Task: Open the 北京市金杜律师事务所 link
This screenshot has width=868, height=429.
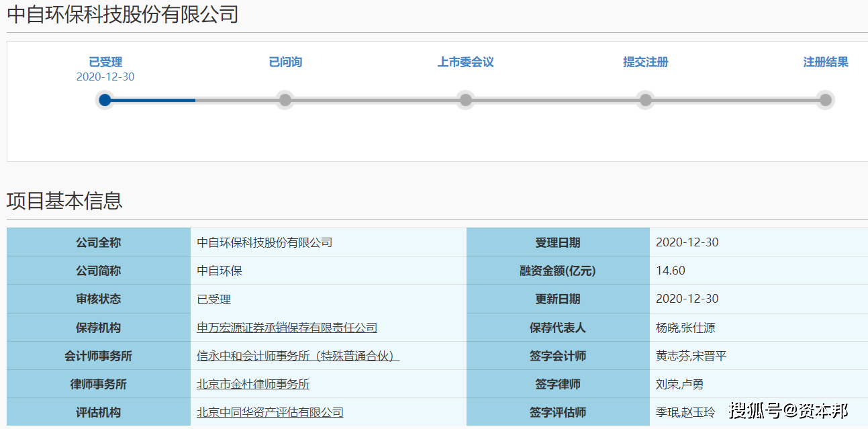Action: (253, 384)
